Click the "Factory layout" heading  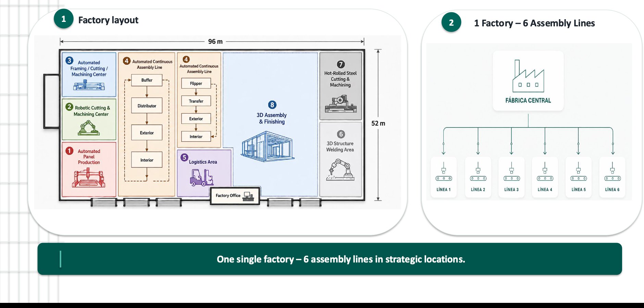click(108, 20)
